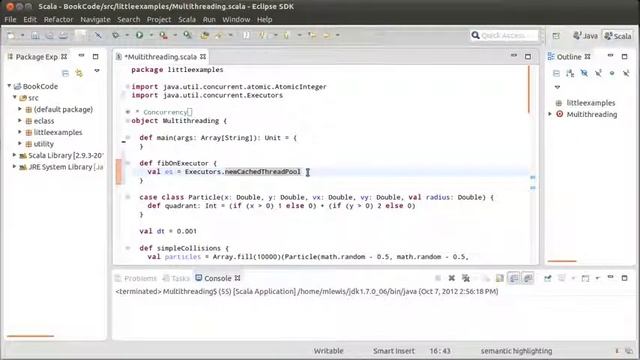
Task: Switch to Scala perspective
Action: pyautogui.click(x=618, y=36)
